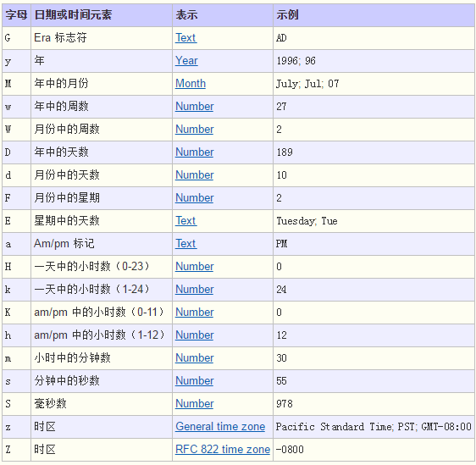Open the Year link in the y row
The width and height of the screenshot is (476, 465).
[x=186, y=61]
